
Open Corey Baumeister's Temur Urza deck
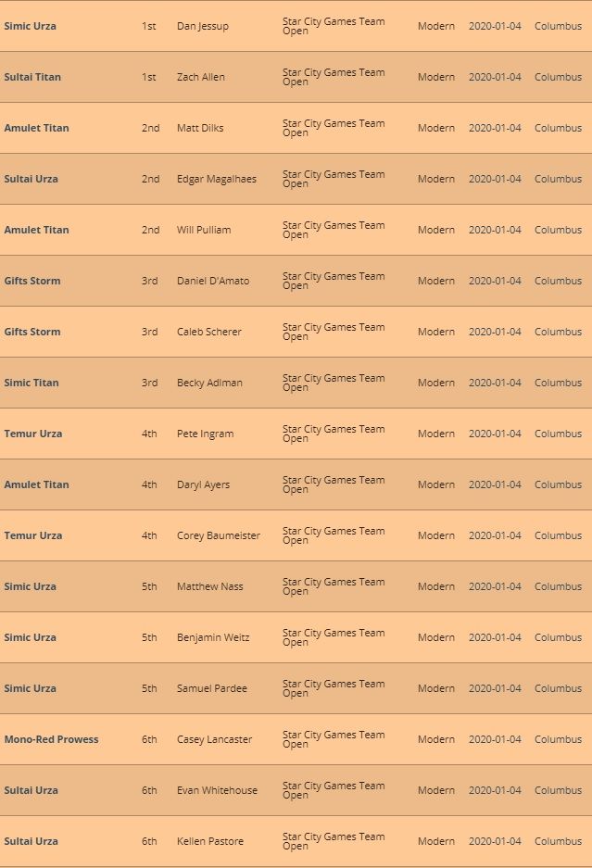(x=33, y=535)
